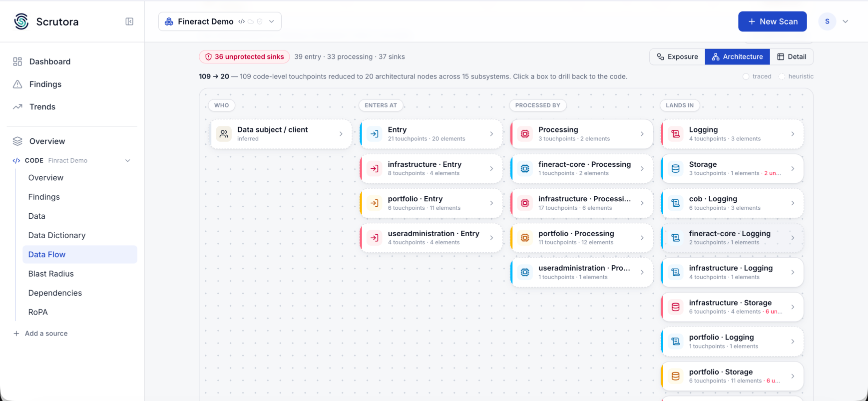Collapse the CODE Finract Demo section

tap(128, 161)
